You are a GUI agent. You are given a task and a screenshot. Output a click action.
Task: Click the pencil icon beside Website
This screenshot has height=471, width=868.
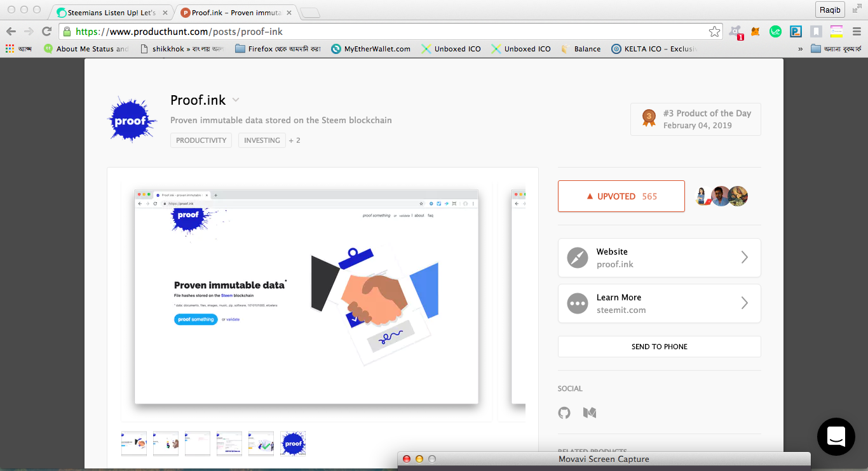[x=577, y=258]
